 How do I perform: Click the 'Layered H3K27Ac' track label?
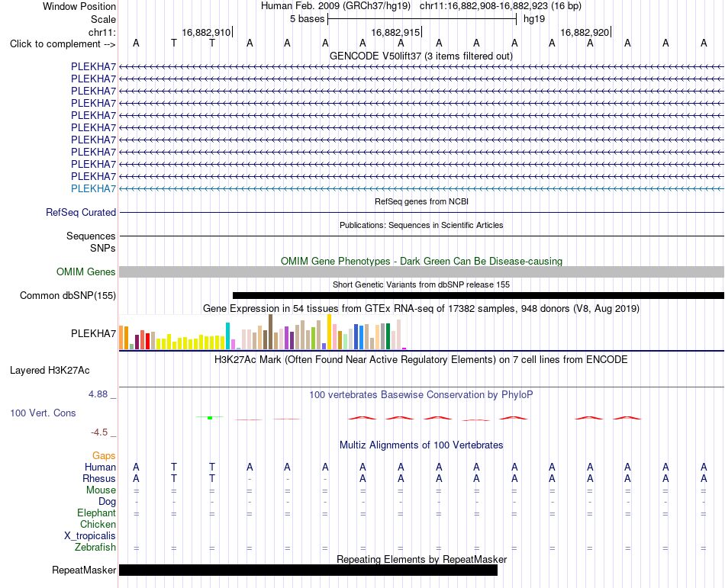(50, 371)
